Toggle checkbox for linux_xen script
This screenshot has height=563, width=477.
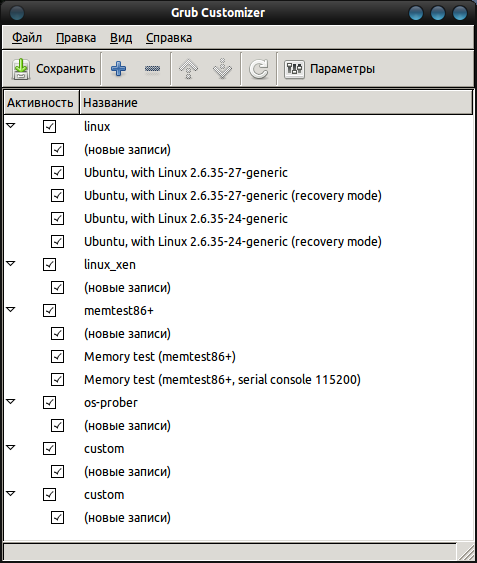[x=49, y=265]
